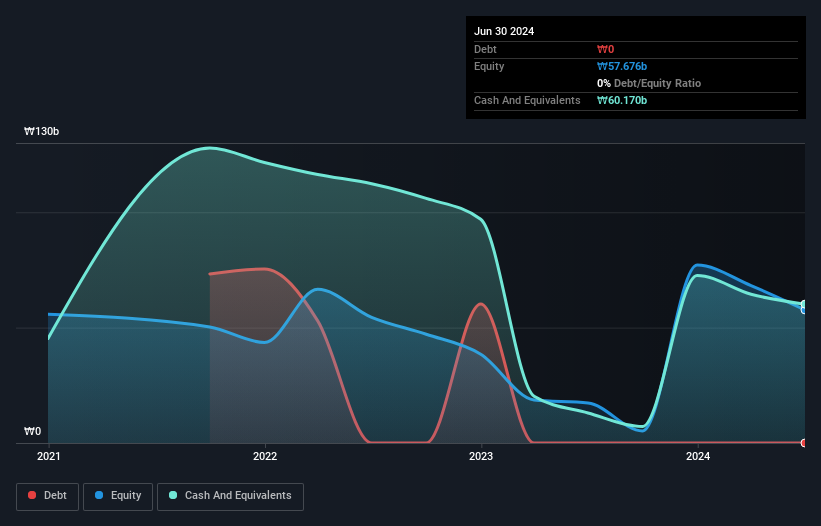This screenshot has width=821, height=526.
Task: Click the 2021 x-axis label
Action: (x=49, y=456)
